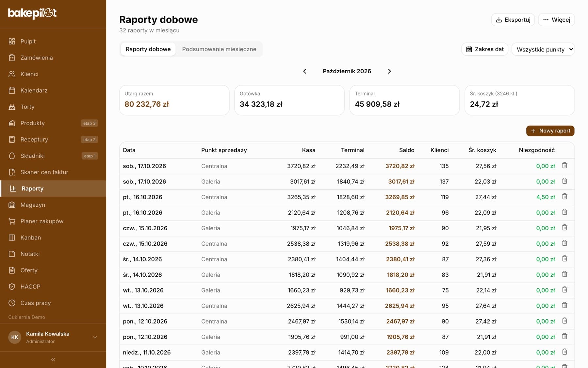Click the bakepilot logo
The height and width of the screenshot is (368, 588).
pyautogui.click(x=32, y=13)
